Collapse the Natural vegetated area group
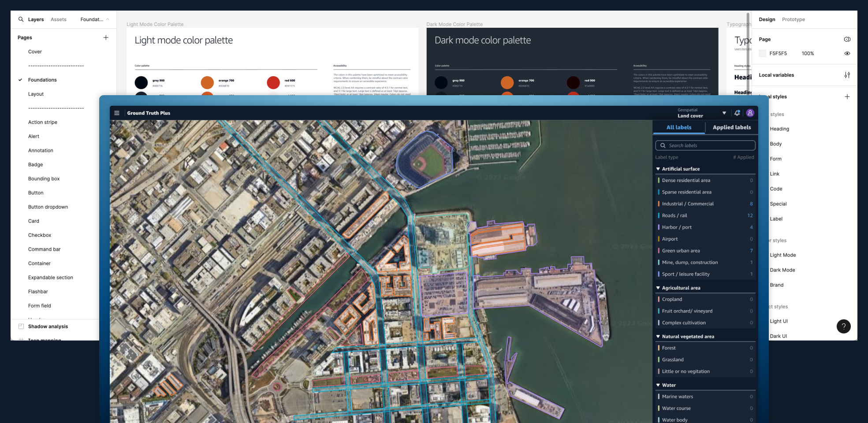 pyautogui.click(x=658, y=336)
